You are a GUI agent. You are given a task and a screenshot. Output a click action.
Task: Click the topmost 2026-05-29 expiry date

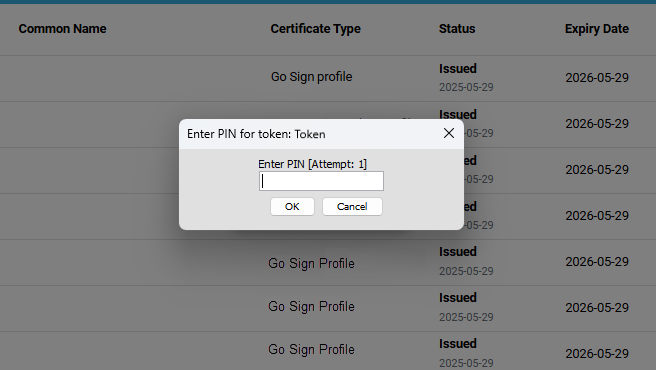[597, 78]
